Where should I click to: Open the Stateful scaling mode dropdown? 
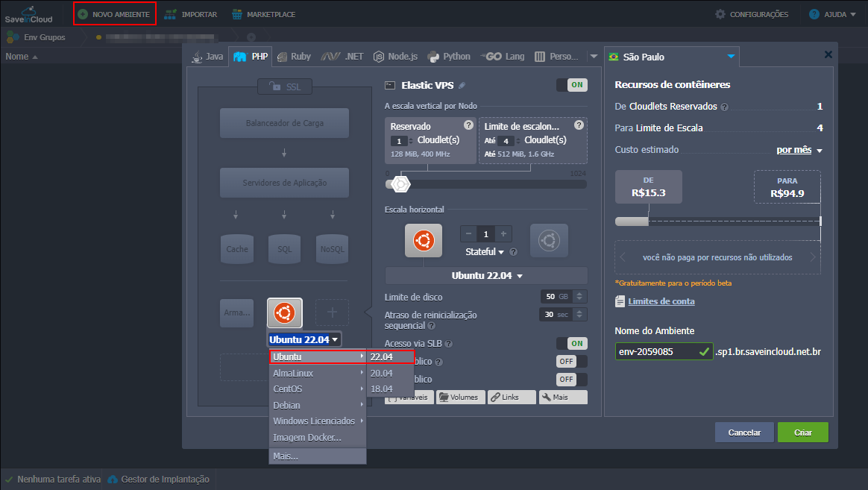click(485, 251)
